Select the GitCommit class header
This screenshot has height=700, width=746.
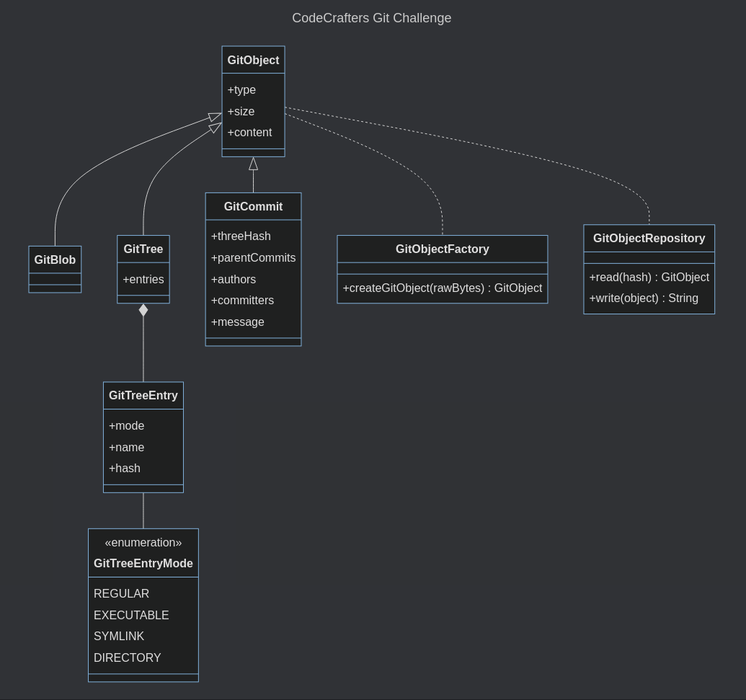coord(253,206)
